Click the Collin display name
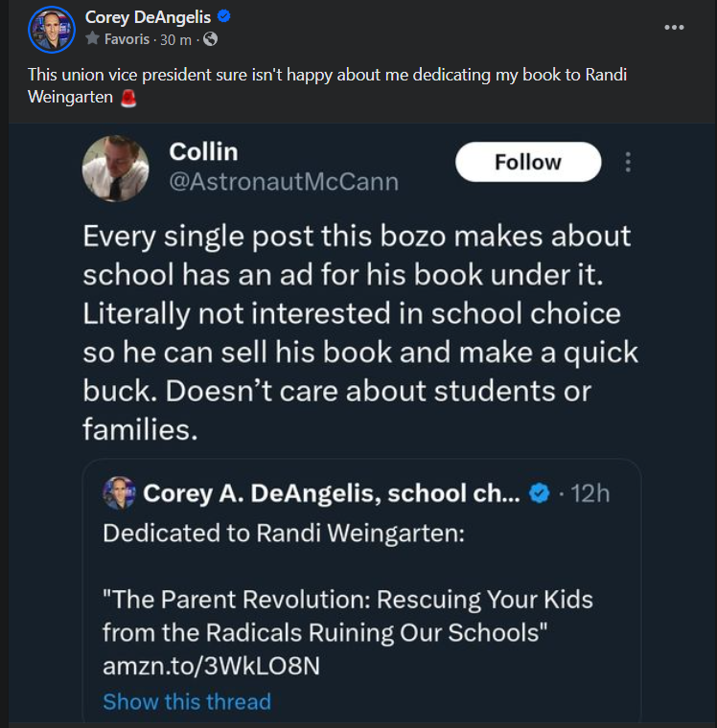The height and width of the screenshot is (728, 717). pyautogui.click(x=203, y=151)
